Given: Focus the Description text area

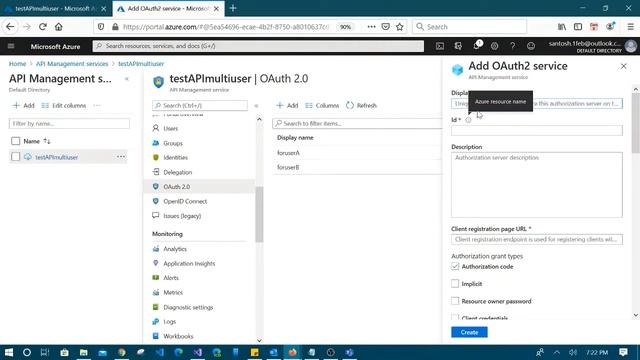Looking at the screenshot, I should pyautogui.click(x=537, y=185).
